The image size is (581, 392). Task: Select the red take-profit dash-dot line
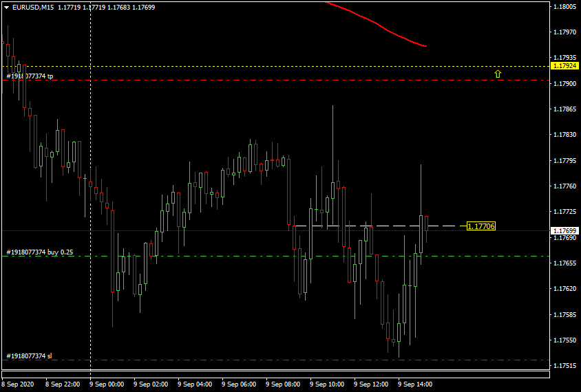(276, 80)
